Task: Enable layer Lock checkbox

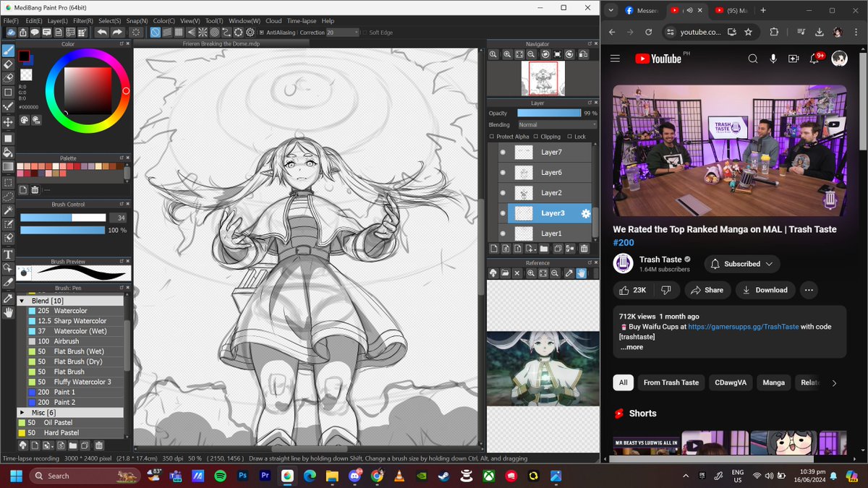Action: 570,137
